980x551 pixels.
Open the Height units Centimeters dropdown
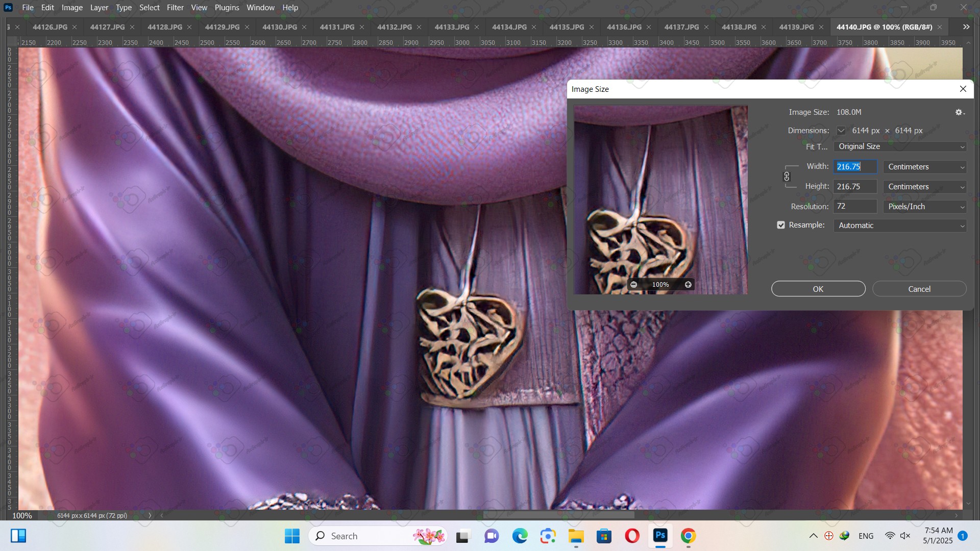tap(925, 187)
